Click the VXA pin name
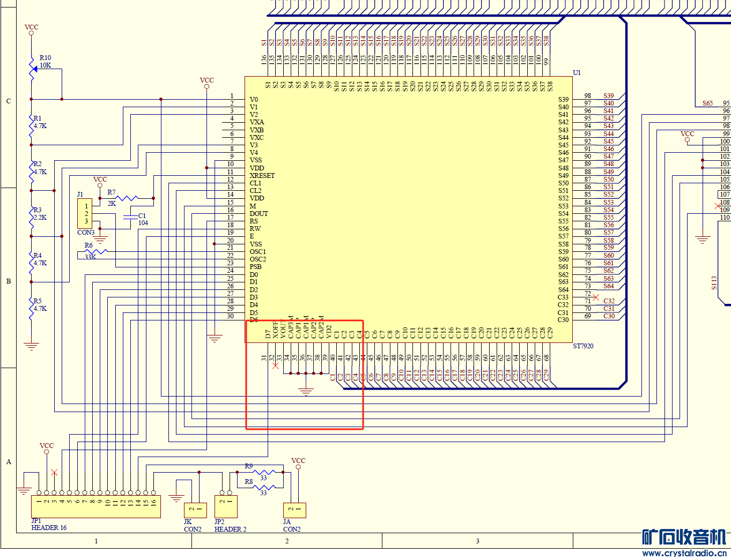The width and height of the screenshot is (731, 560). click(x=257, y=122)
